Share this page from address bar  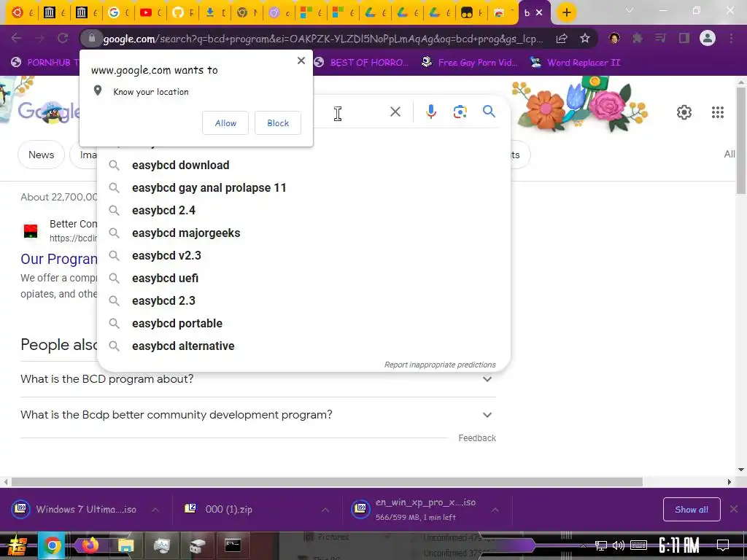point(562,39)
